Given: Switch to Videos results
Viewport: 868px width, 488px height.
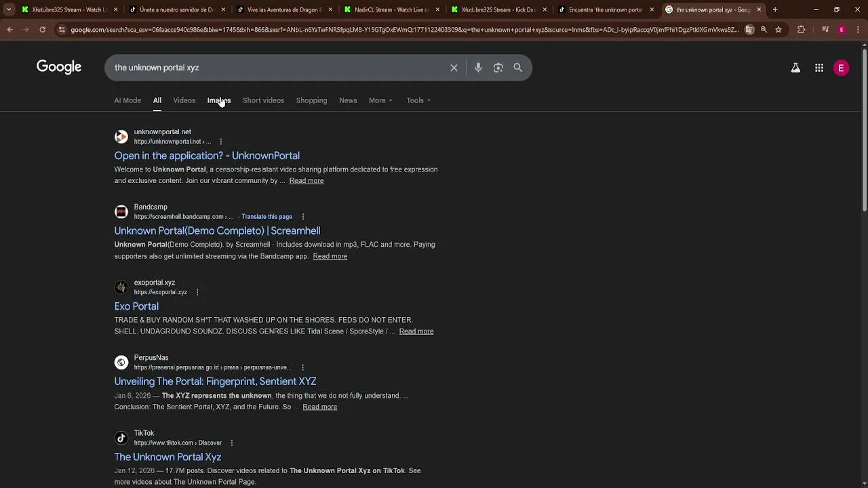Looking at the screenshot, I should pyautogui.click(x=184, y=100).
